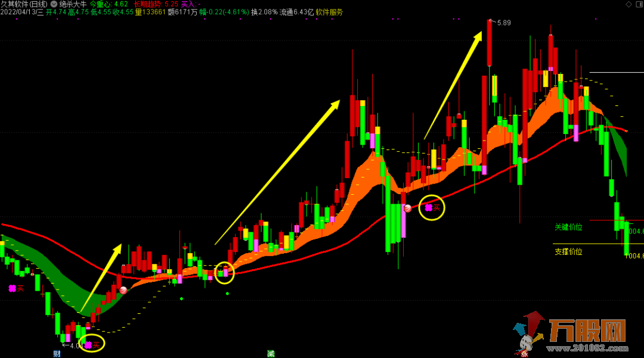Viewport: 644px width, 358px height.
Task: Click the red 涨 marker at bottom right
Action: pyautogui.click(x=525, y=353)
